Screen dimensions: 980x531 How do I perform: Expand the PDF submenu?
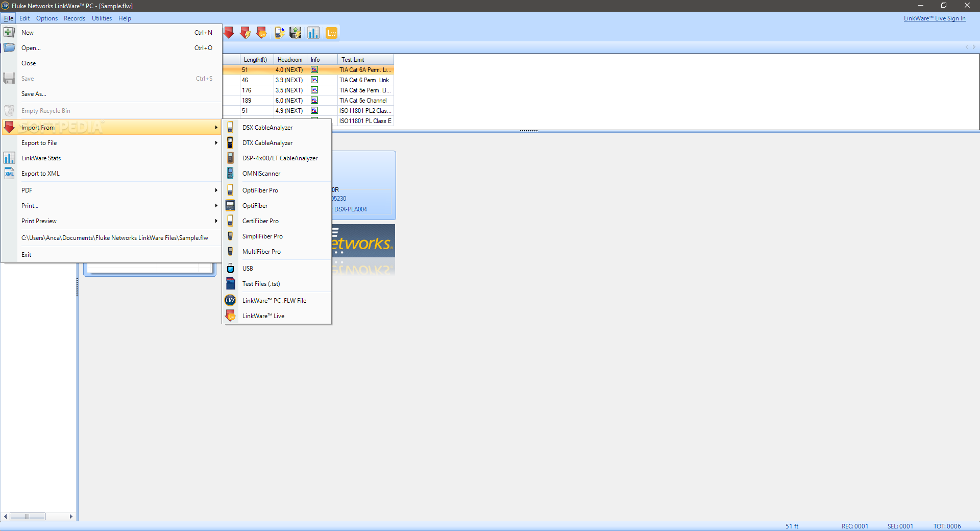tap(111, 190)
